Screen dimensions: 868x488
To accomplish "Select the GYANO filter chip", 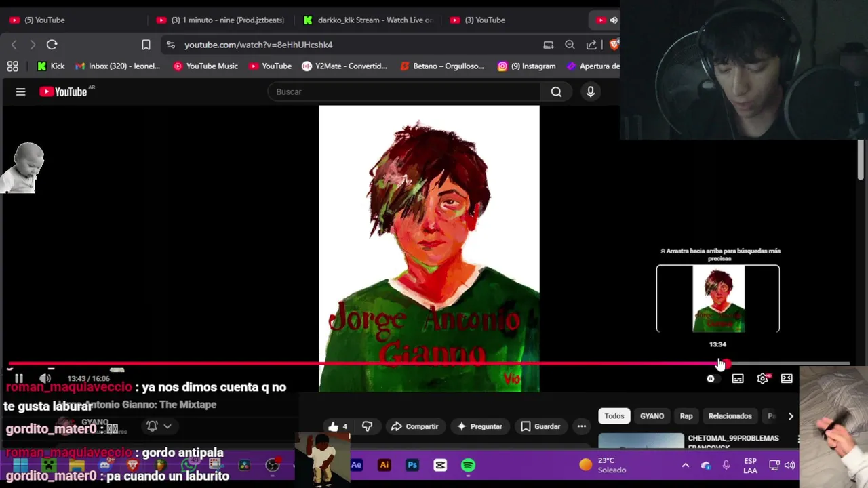I will (652, 416).
